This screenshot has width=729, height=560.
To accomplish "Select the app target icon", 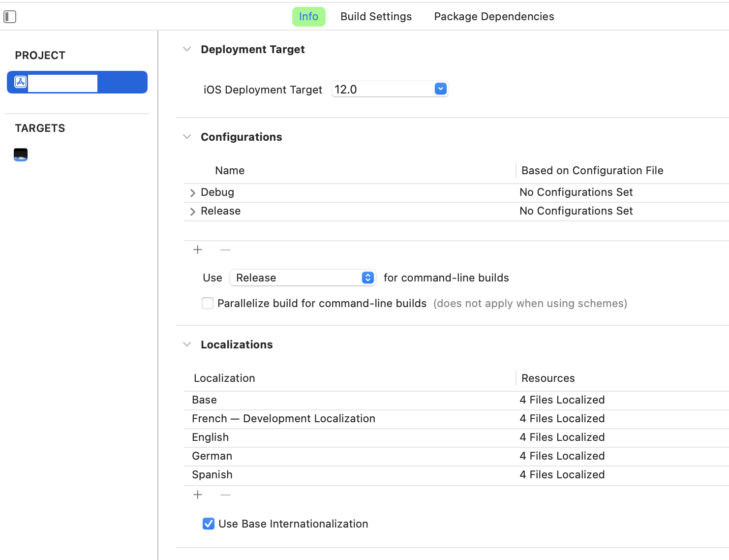I will (21, 155).
